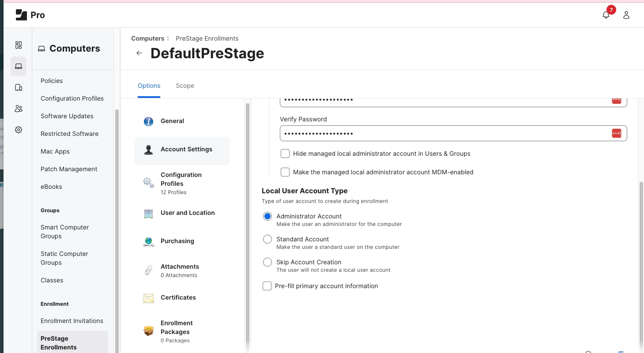Click the Enrollment Packages box icon
This screenshot has width=644, height=353.
tap(149, 330)
